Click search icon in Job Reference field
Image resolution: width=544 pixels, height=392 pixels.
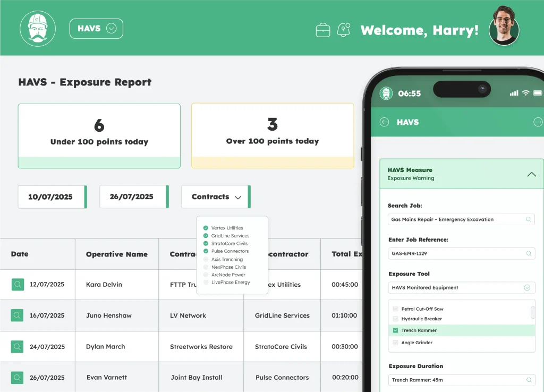click(529, 253)
